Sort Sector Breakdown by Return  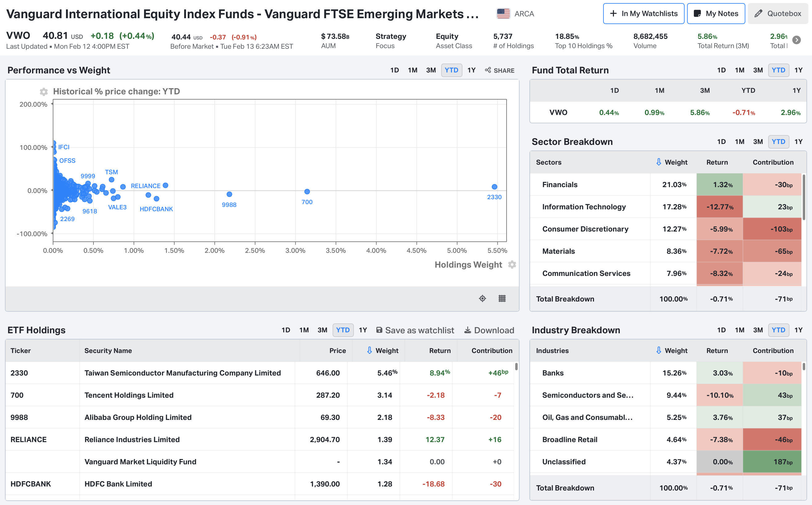point(717,162)
